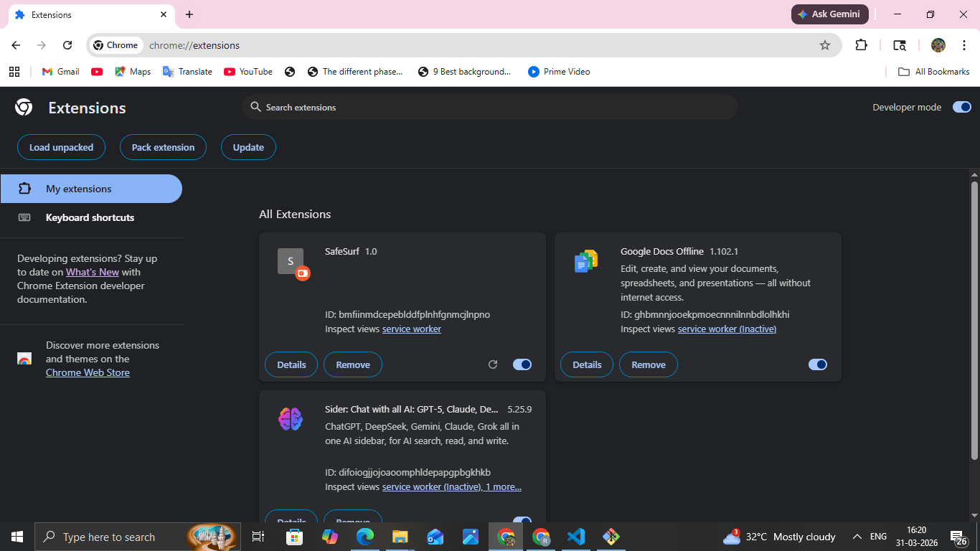Disable the SafeSurf extension
980x551 pixels.
pos(522,364)
